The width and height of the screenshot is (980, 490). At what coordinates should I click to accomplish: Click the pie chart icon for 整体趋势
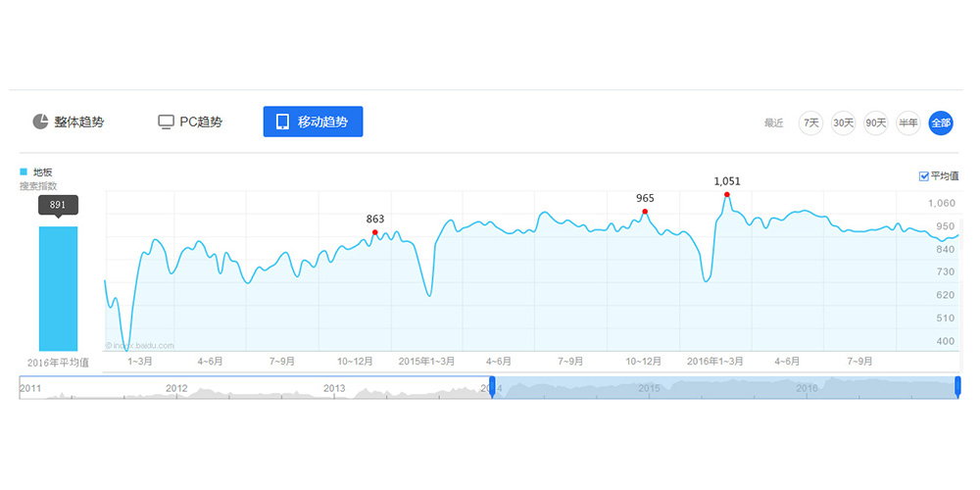[x=40, y=122]
